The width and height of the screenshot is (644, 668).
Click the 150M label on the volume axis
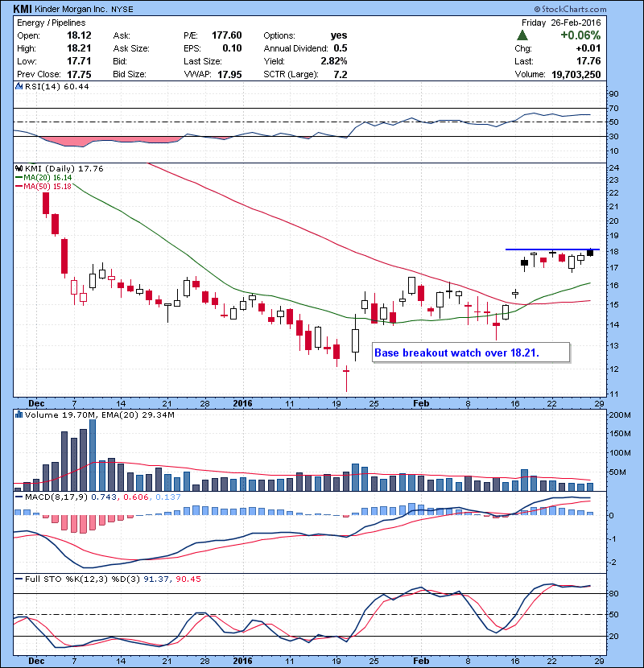click(x=620, y=434)
